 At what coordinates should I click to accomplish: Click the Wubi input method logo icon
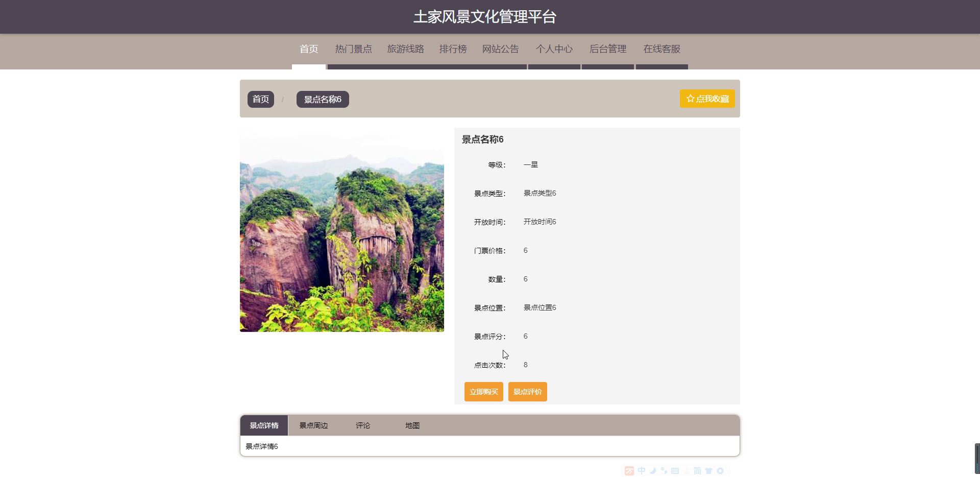[629, 471]
